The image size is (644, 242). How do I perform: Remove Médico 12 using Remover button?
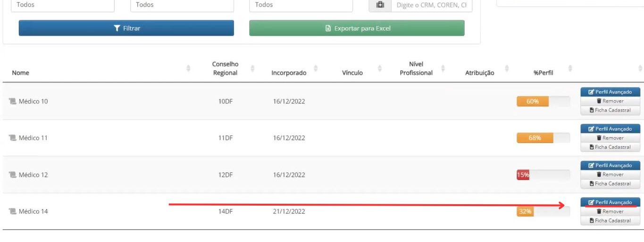click(x=610, y=175)
